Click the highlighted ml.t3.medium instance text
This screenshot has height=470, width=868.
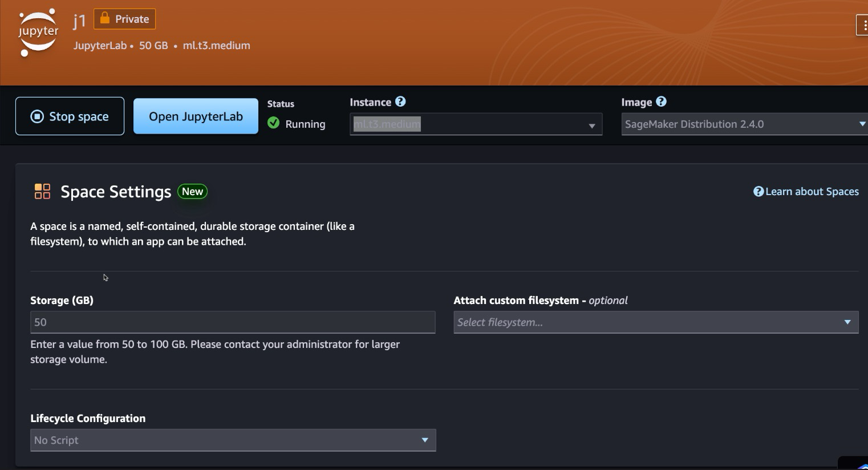pyautogui.click(x=387, y=124)
